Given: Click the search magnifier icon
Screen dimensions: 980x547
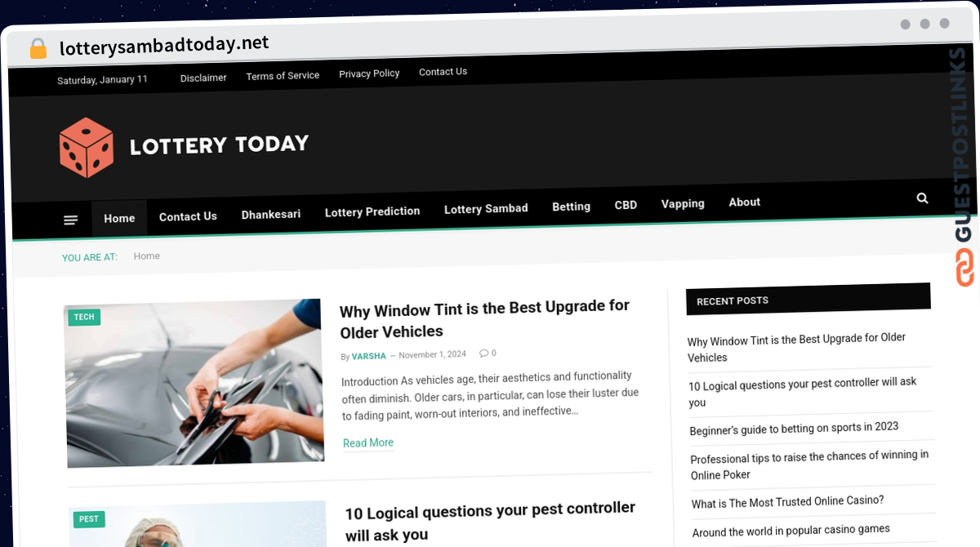Looking at the screenshot, I should click(x=922, y=198).
